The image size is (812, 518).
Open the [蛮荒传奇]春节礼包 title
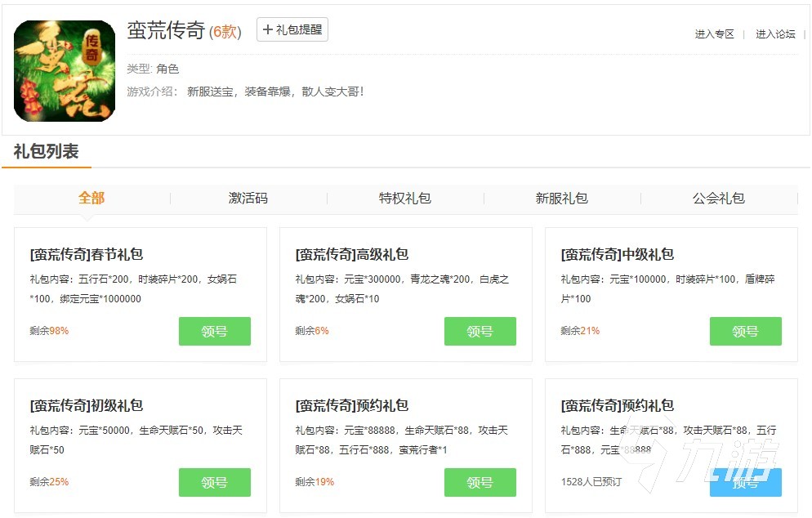coord(87,254)
